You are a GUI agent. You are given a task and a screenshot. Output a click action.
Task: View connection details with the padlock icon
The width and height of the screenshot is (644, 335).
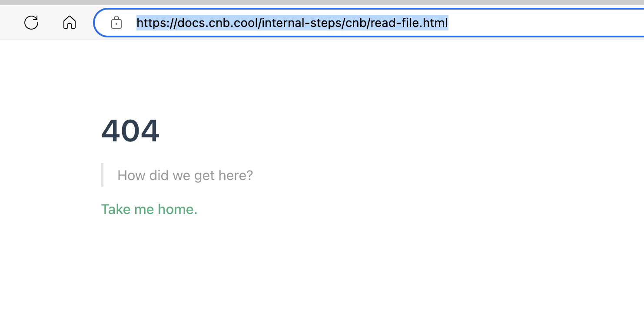coord(116,22)
